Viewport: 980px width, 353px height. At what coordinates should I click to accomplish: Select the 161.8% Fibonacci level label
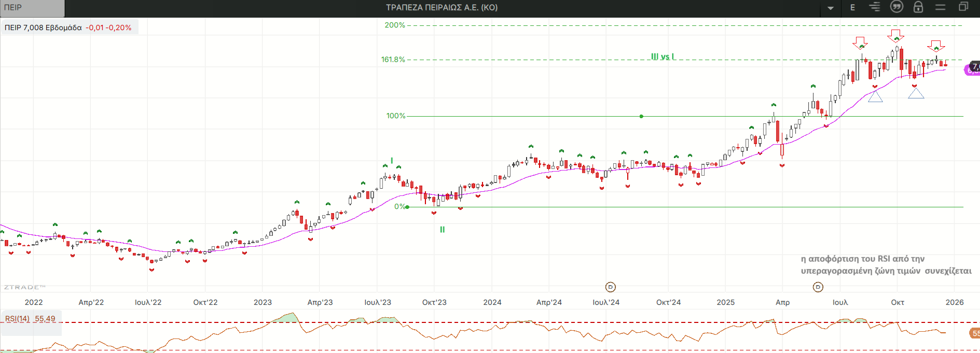(x=393, y=60)
